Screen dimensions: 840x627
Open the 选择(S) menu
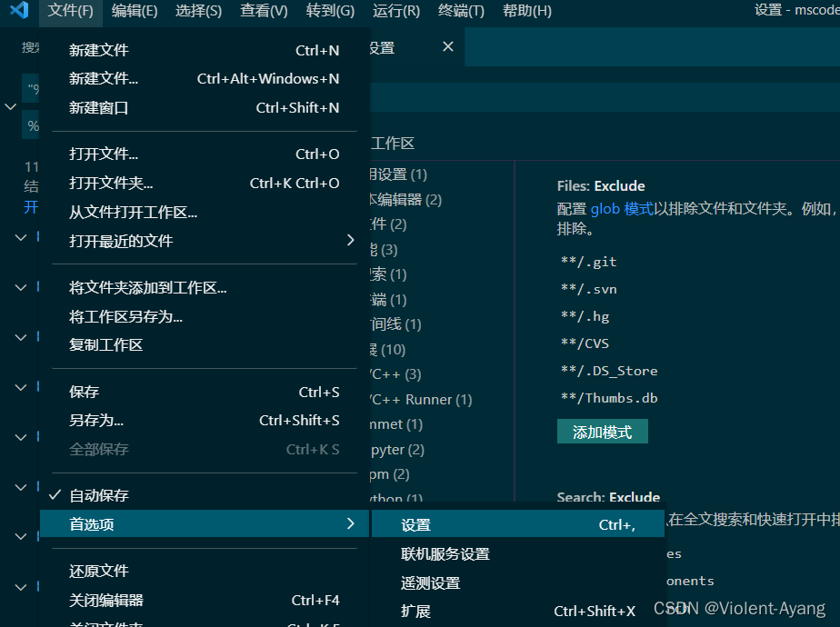point(198,11)
